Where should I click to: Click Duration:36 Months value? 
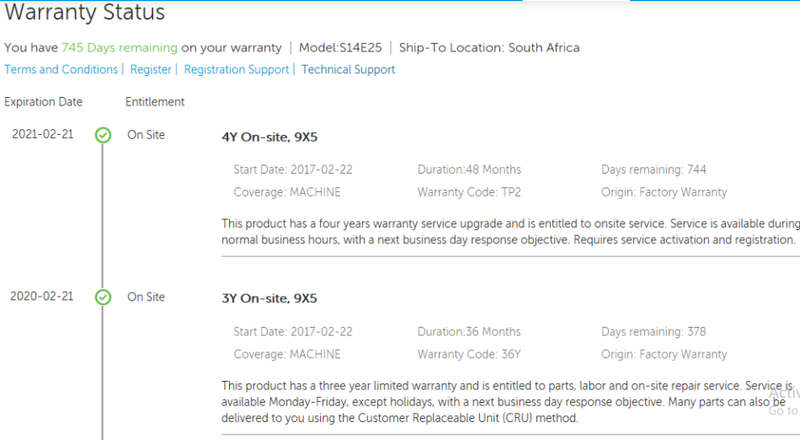[x=469, y=332]
